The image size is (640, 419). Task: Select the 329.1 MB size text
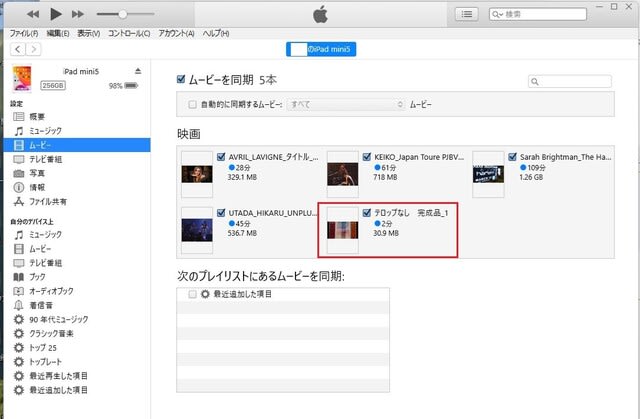[242, 177]
